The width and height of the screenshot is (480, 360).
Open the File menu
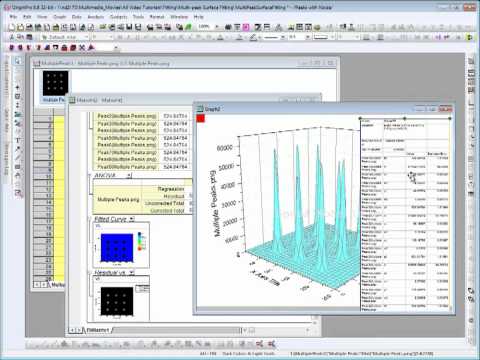tap(13, 17)
